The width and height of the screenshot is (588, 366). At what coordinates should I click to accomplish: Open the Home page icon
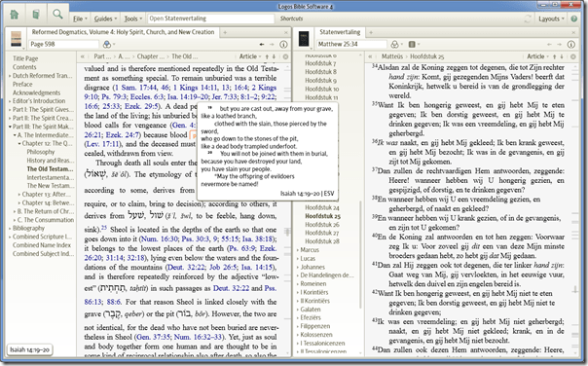[15, 15]
